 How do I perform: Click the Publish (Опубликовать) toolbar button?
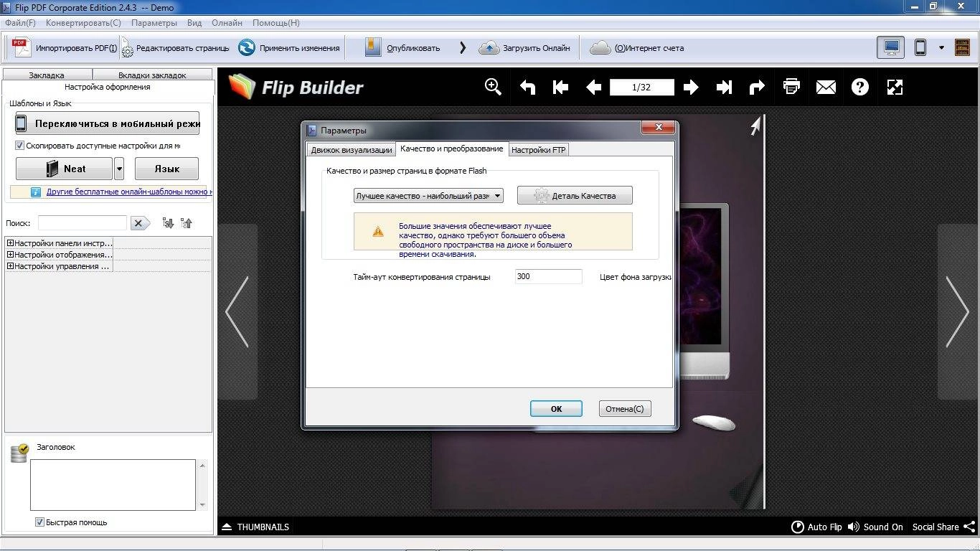pos(402,48)
